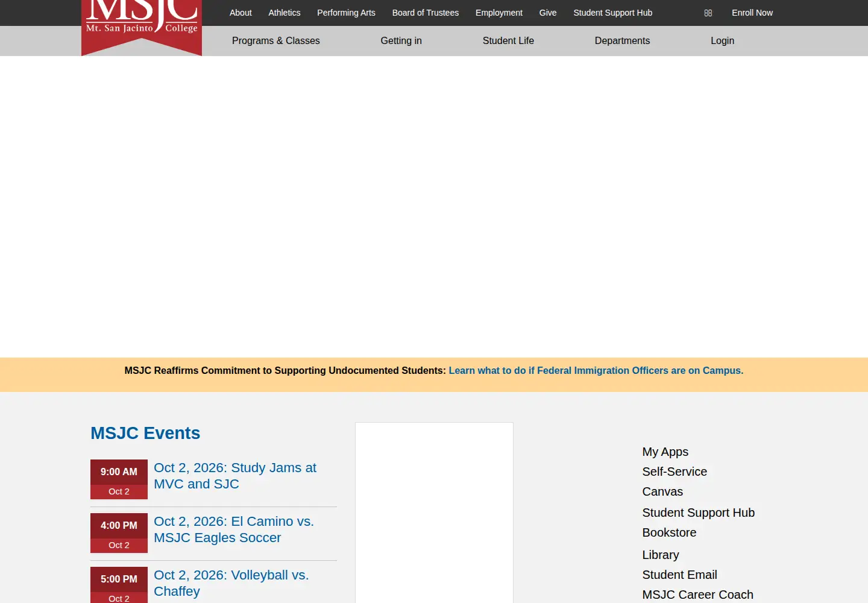Click the "MSJC Reaffirms Commitment to Supporting Undocumented Students:" text
The image size is (868, 603).
coord(285,371)
